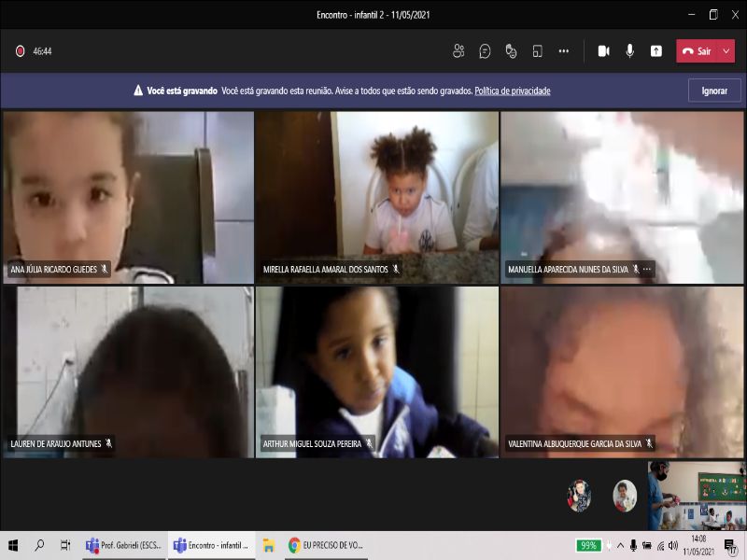Switch to the Prof. Gabrieli Teams taskbar window
The image size is (747, 560).
[x=123, y=546]
